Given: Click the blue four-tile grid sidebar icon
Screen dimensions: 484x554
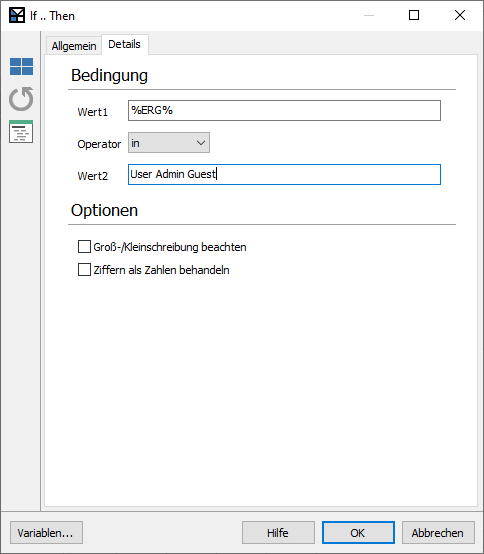Looking at the screenshot, I should tap(21, 66).
